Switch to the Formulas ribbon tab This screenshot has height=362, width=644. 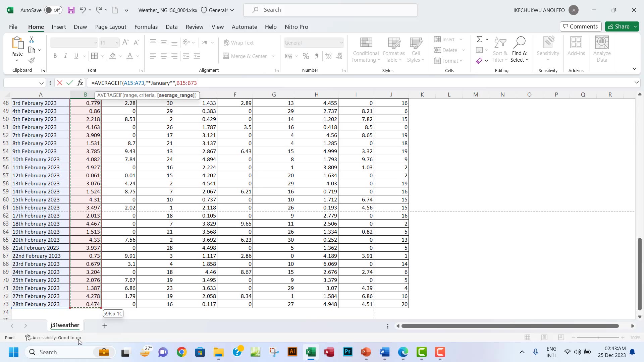tap(146, 27)
